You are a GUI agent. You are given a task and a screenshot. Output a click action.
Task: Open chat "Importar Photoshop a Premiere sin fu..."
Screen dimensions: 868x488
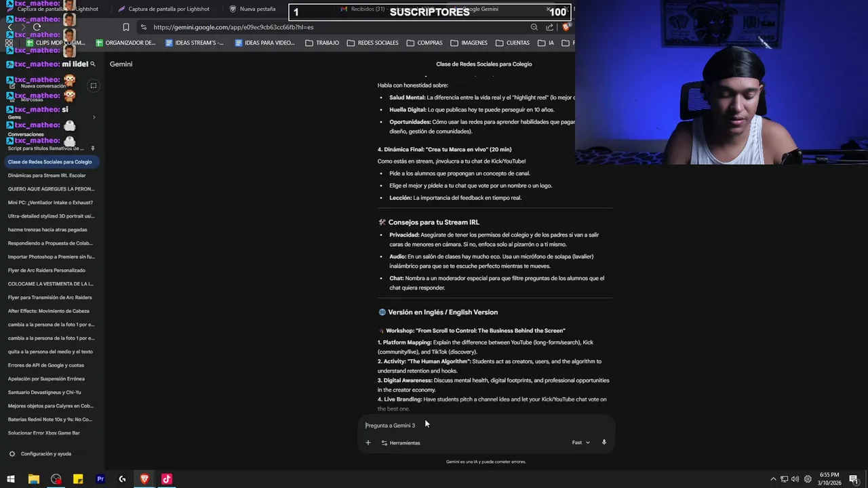(50, 257)
